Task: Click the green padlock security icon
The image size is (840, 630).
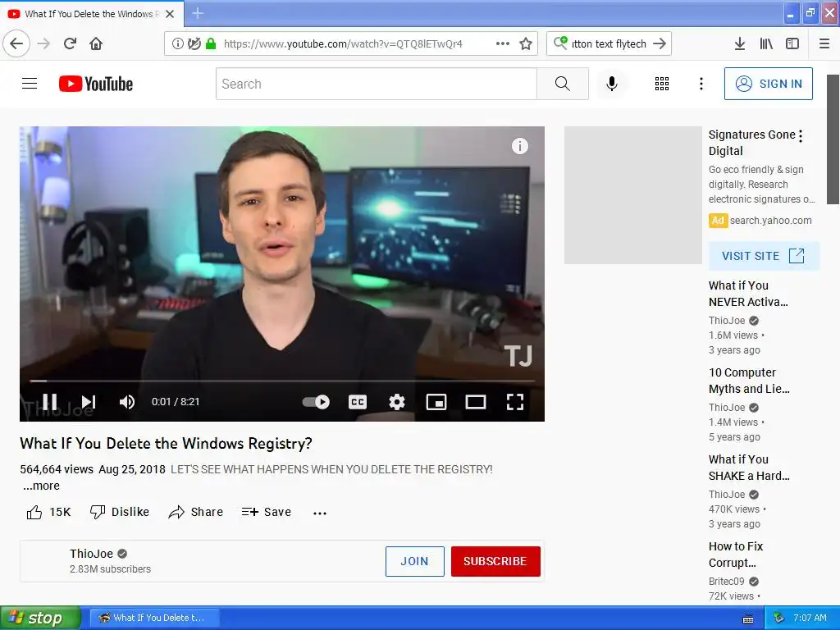Action: tap(211, 44)
